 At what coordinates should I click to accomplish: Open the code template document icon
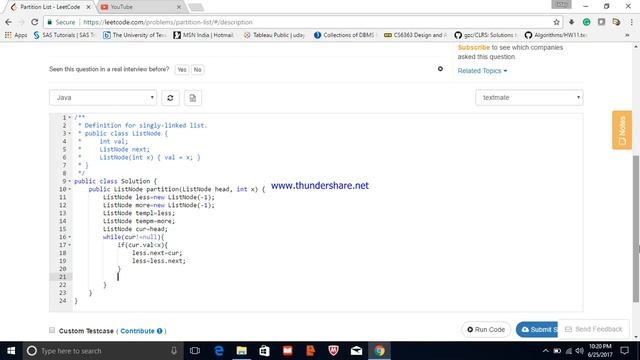click(x=193, y=98)
